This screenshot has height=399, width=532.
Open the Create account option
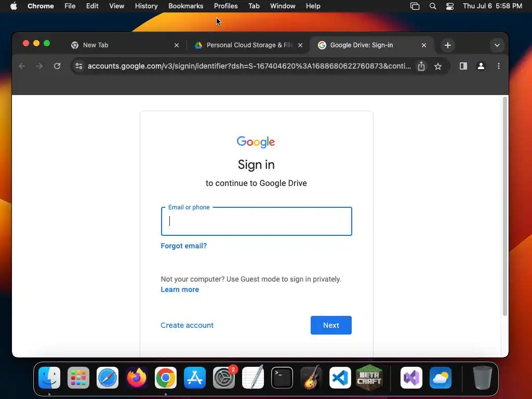coord(187,325)
